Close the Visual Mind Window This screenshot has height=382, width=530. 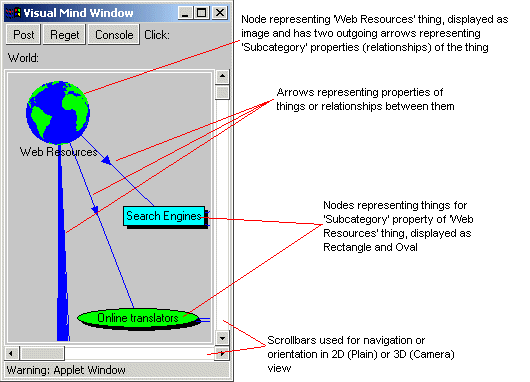coord(220,13)
